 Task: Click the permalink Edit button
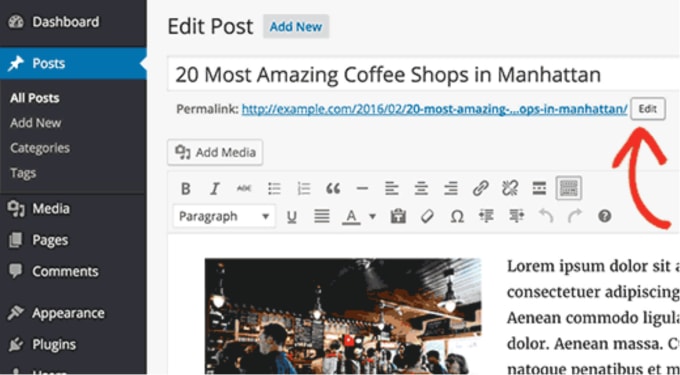[x=647, y=109]
